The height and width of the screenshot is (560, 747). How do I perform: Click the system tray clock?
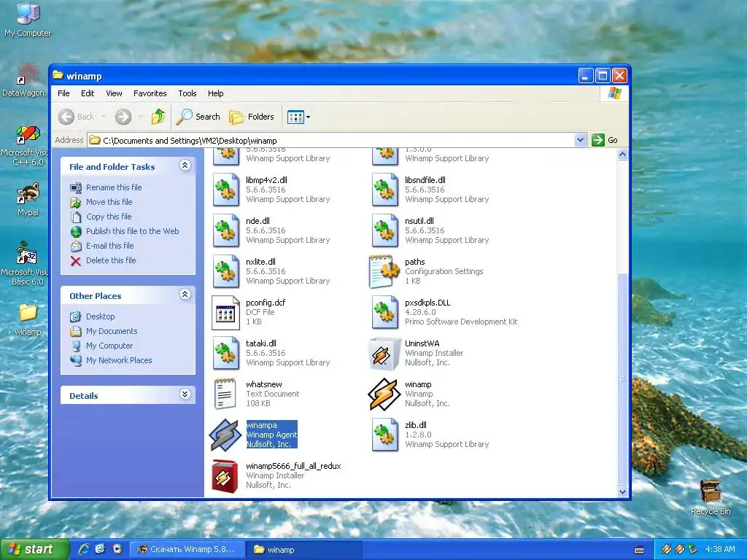[x=720, y=549]
